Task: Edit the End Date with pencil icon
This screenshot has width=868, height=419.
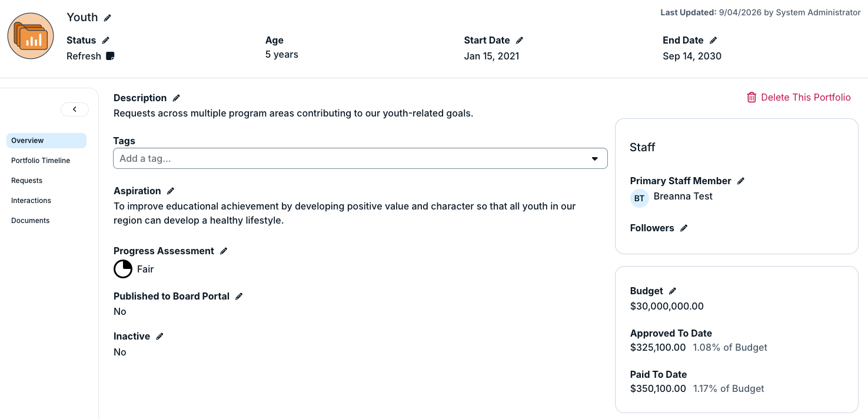Action: coord(713,41)
